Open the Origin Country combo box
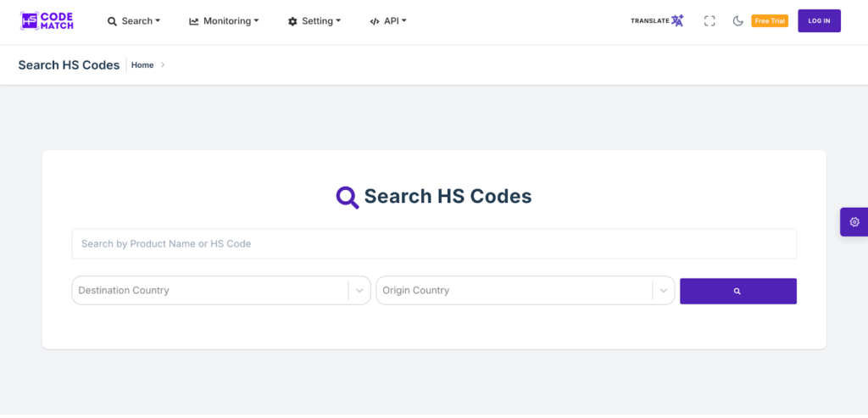 click(513, 291)
